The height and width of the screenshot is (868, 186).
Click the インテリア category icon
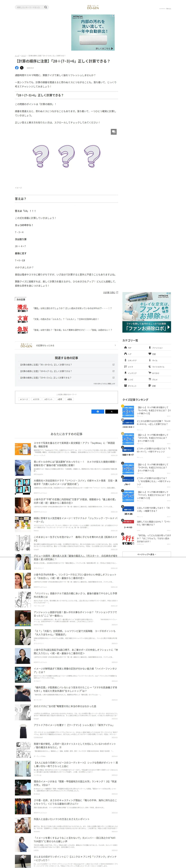125,373
